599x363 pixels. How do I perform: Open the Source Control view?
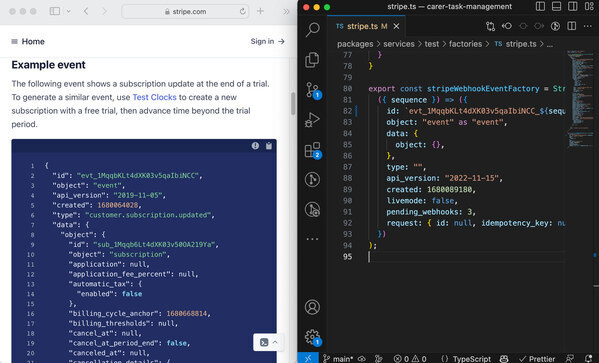(312, 90)
